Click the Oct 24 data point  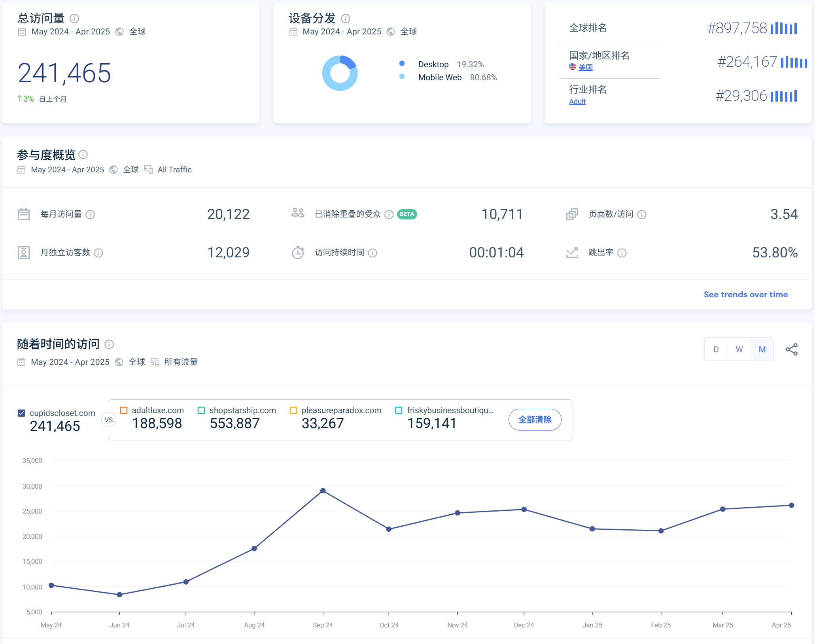pyautogui.click(x=389, y=529)
